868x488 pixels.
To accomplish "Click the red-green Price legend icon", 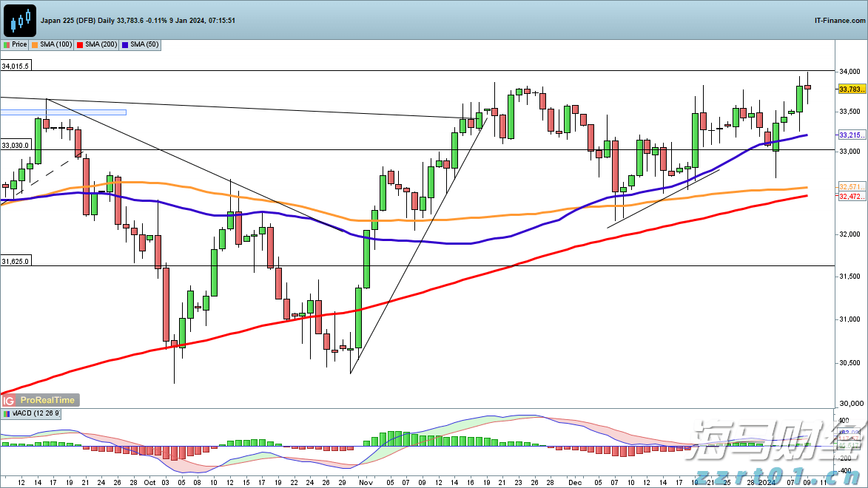I will pyautogui.click(x=7, y=45).
